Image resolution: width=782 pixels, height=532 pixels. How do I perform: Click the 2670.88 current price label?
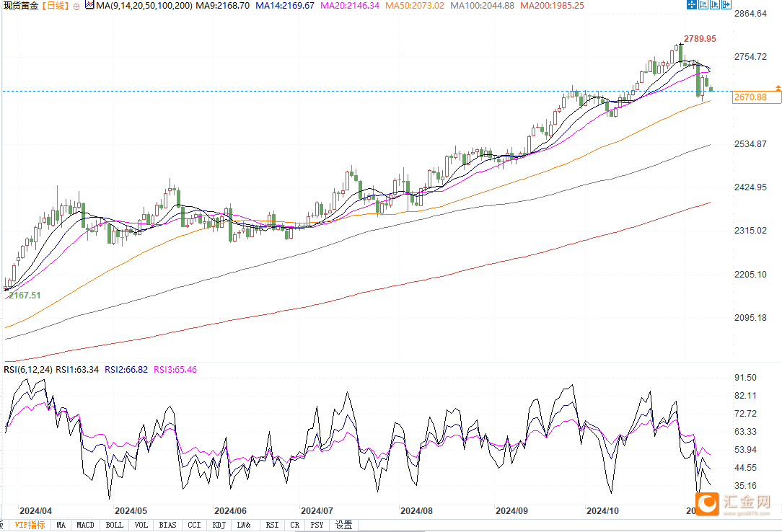(x=750, y=97)
